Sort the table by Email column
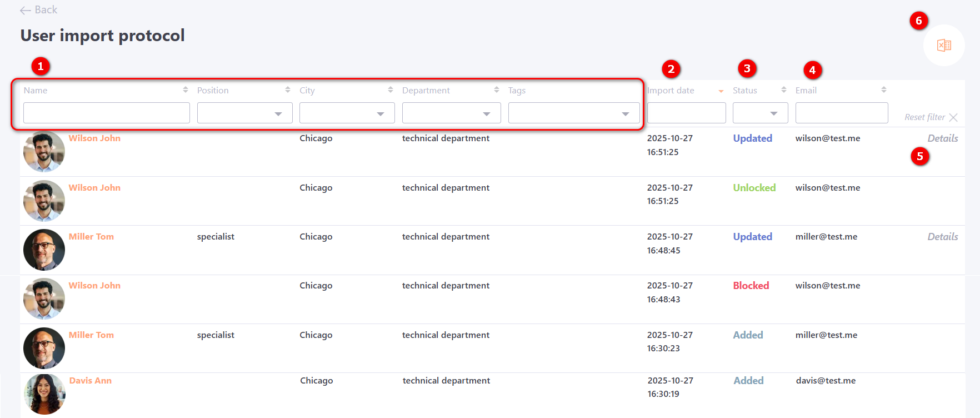Viewport: 980px width, 418px height. pyautogui.click(x=884, y=90)
